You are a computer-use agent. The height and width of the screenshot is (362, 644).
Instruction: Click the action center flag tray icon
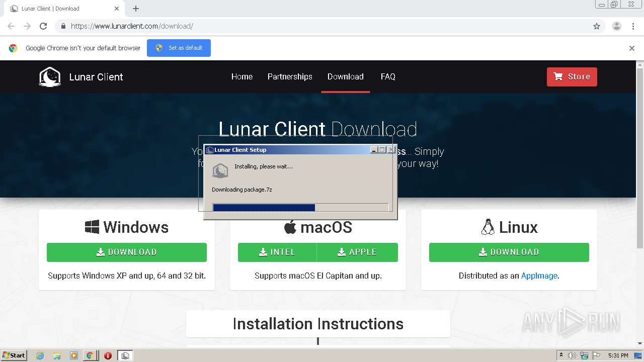click(x=596, y=355)
